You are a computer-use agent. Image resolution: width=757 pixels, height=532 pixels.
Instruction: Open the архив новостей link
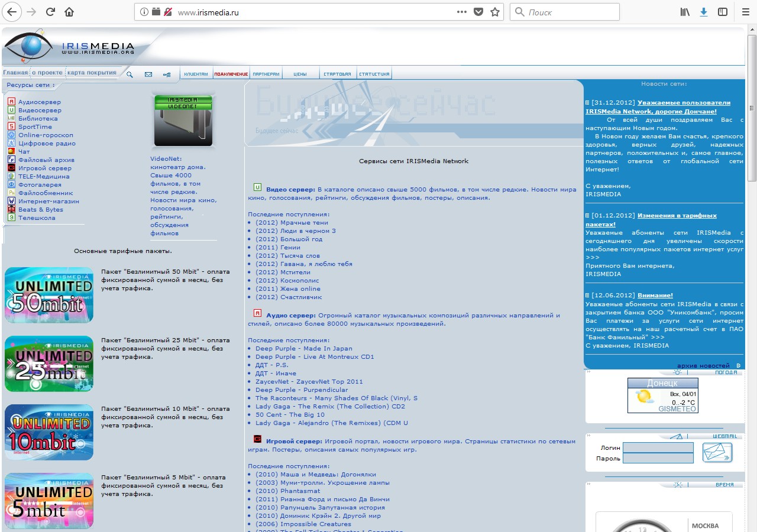[703, 366]
